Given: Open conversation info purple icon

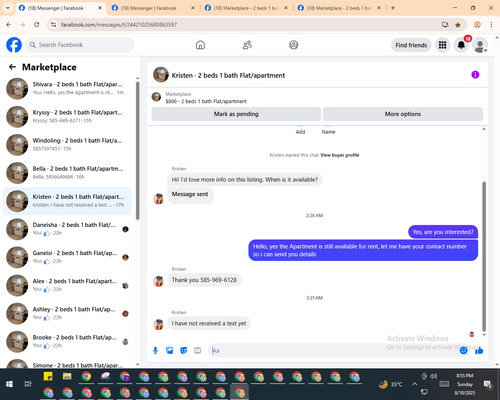Looking at the screenshot, I should click(x=475, y=75).
